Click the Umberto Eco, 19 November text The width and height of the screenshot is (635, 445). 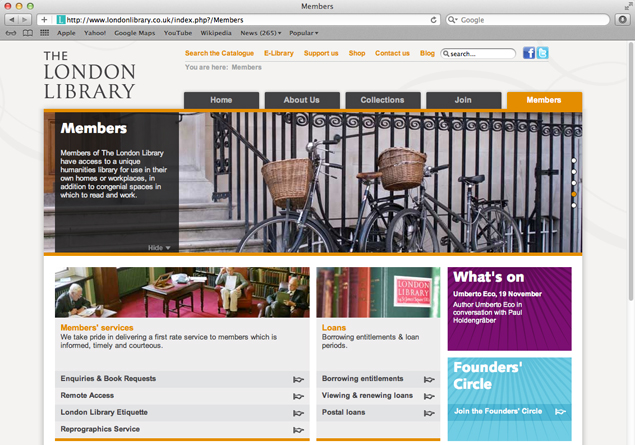[x=497, y=294]
